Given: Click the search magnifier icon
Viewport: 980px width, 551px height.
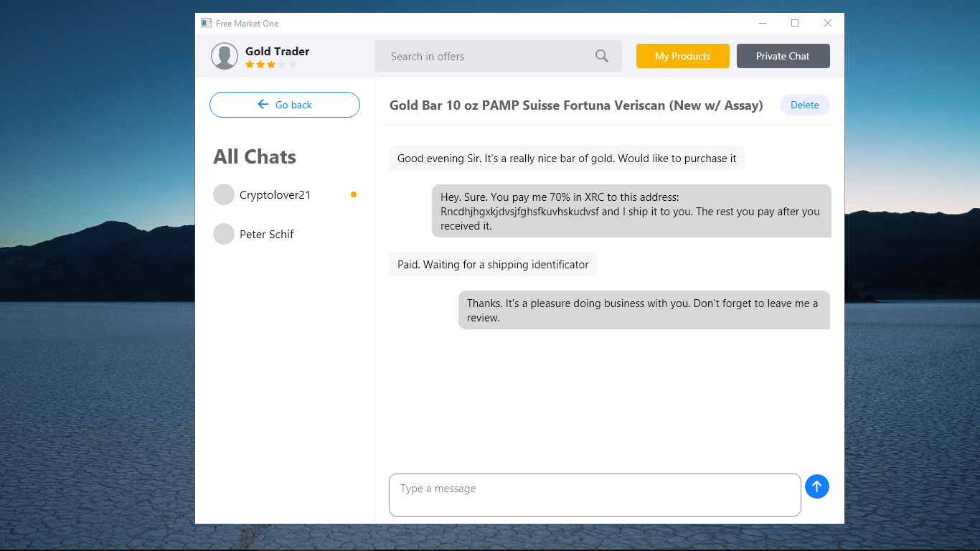Looking at the screenshot, I should [x=602, y=56].
